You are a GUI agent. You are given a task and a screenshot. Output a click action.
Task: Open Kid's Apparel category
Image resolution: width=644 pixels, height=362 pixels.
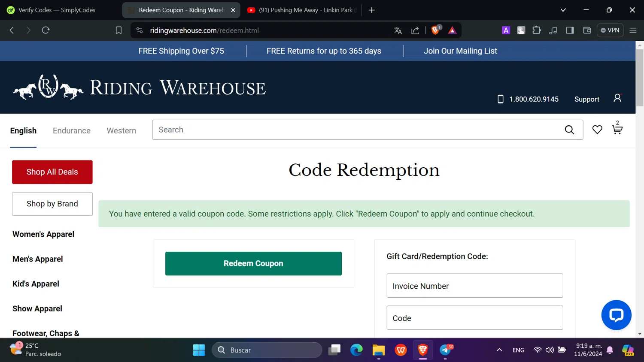pos(36,284)
